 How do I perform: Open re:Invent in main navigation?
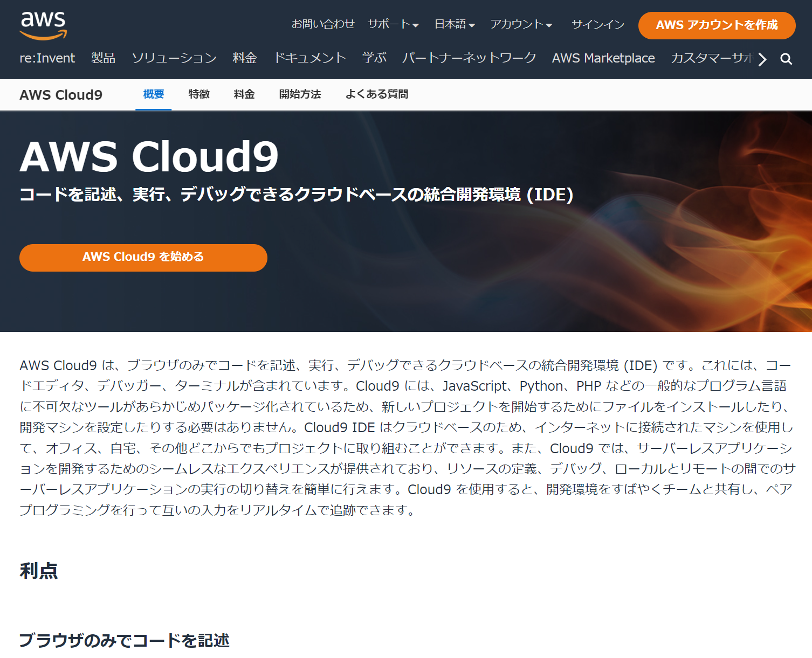pyautogui.click(x=47, y=58)
